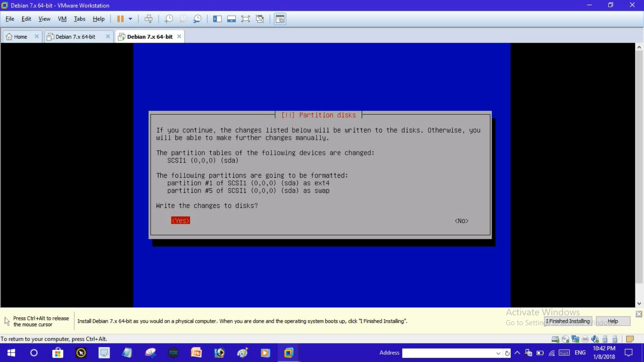This screenshot has width=644, height=362.
Task: Show the thumbnail bar toolbar icon
Action: click(231, 19)
